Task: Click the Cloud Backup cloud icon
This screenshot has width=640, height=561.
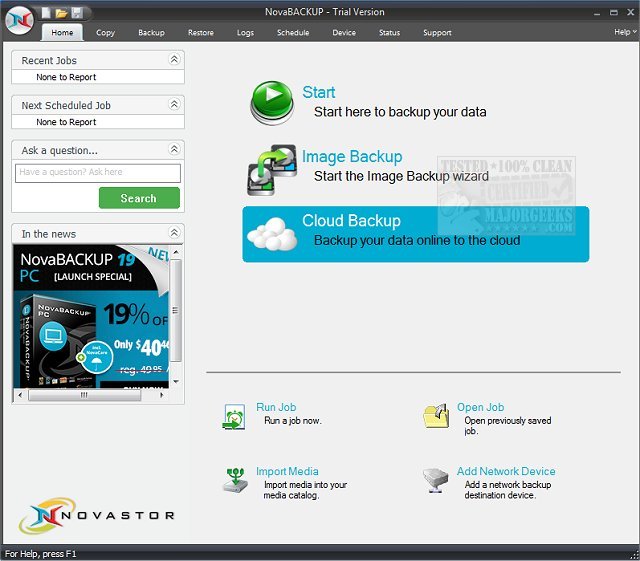Action: [272, 234]
